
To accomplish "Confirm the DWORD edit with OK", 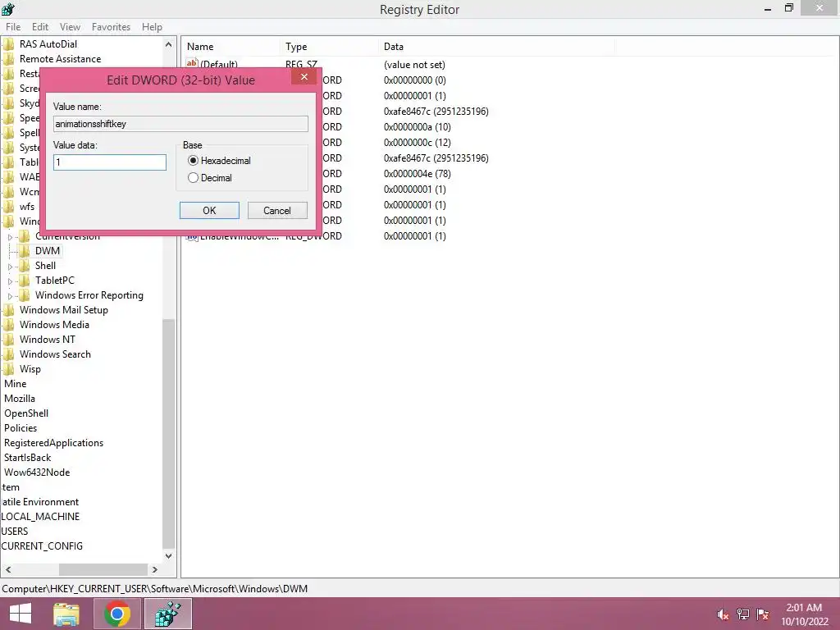I will [x=209, y=211].
